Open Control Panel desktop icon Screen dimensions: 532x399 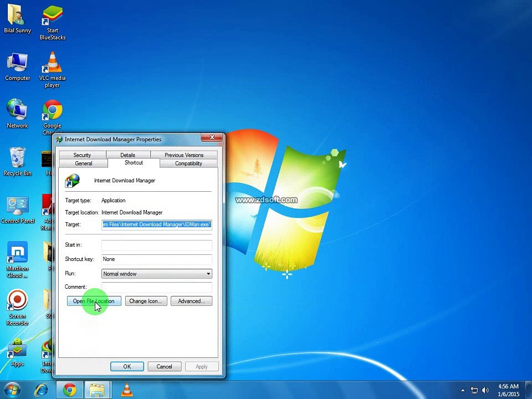(17, 209)
